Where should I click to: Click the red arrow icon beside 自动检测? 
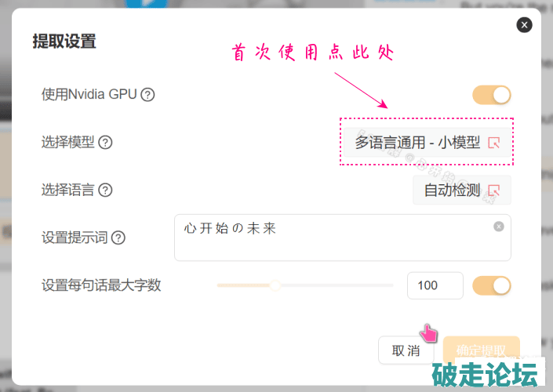point(494,190)
